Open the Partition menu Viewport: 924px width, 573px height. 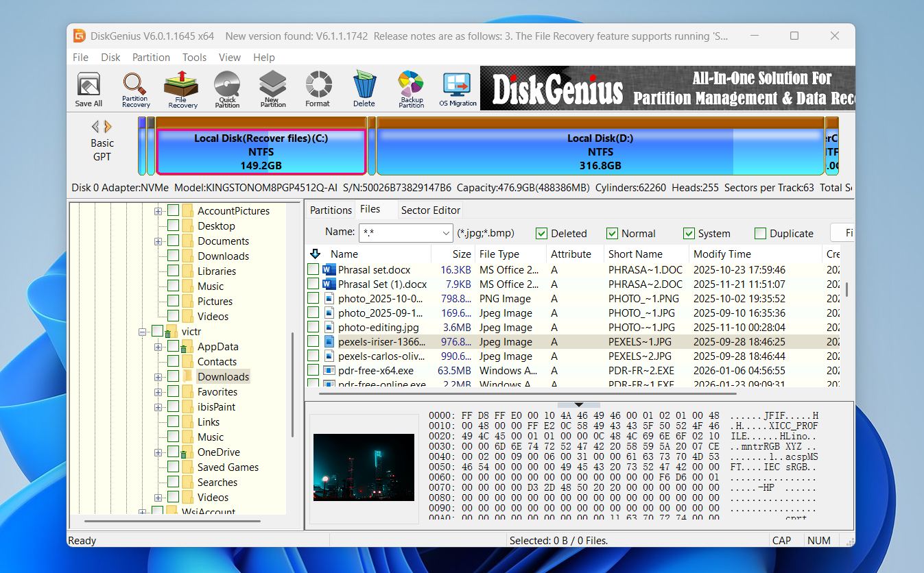(x=151, y=58)
